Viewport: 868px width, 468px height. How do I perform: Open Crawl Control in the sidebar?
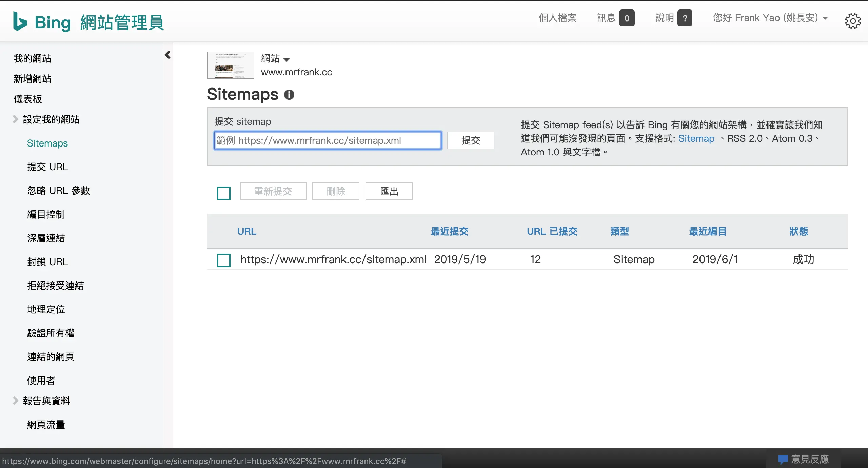[x=46, y=214]
